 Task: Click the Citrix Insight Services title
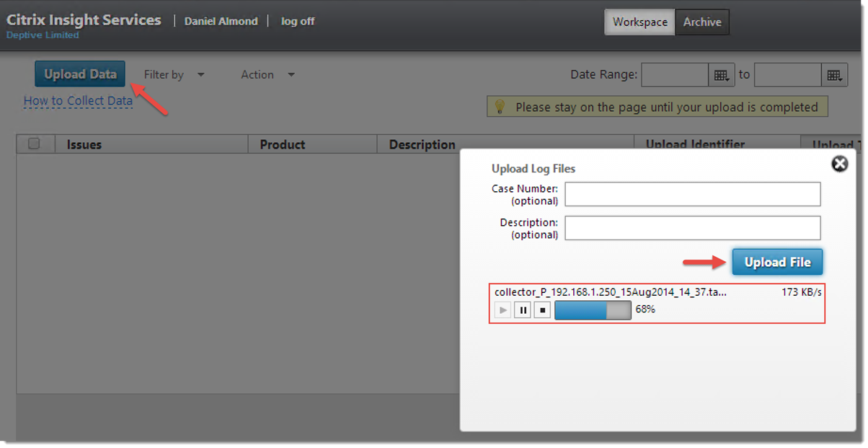click(84, 19)
